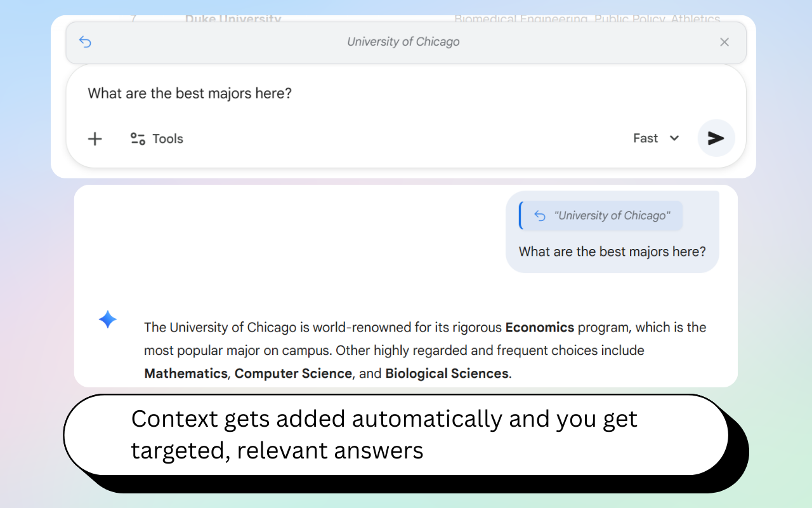The height and width of the screenshot is (508, 812).
Task: Open the quoted University of Chicago context chip
Action: (599, 215)
